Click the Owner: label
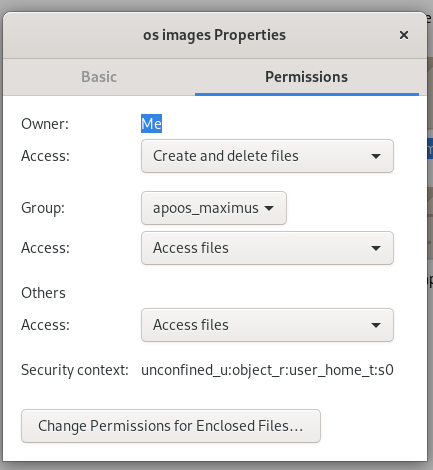433x470 pixels. click(x=45, y=124)
